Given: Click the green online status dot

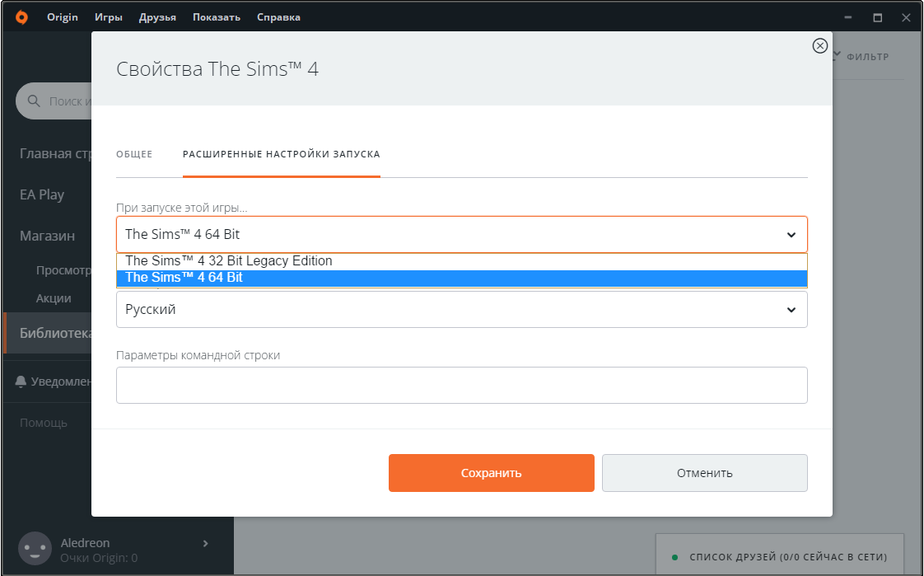Looking at the screenshot, I should pos(674,557).
